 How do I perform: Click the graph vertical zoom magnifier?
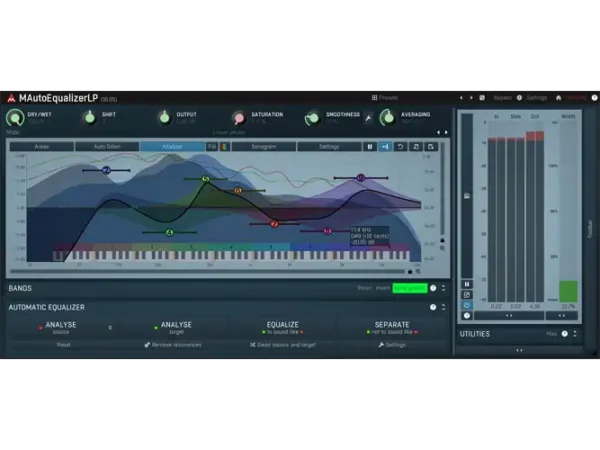coord(443,249)
